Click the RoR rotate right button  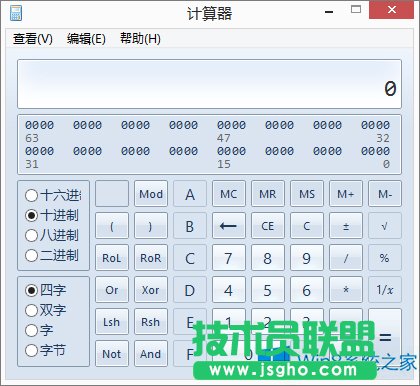click(151, 258)
